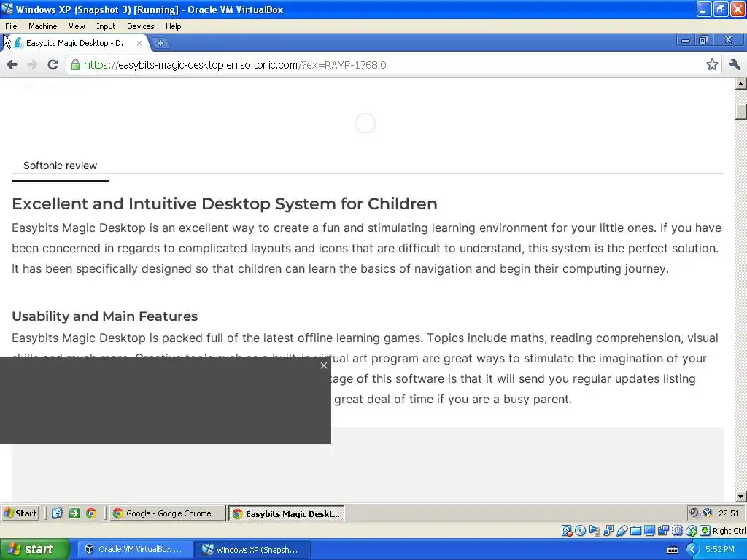Click the green padlock security icon

(75, 65)
